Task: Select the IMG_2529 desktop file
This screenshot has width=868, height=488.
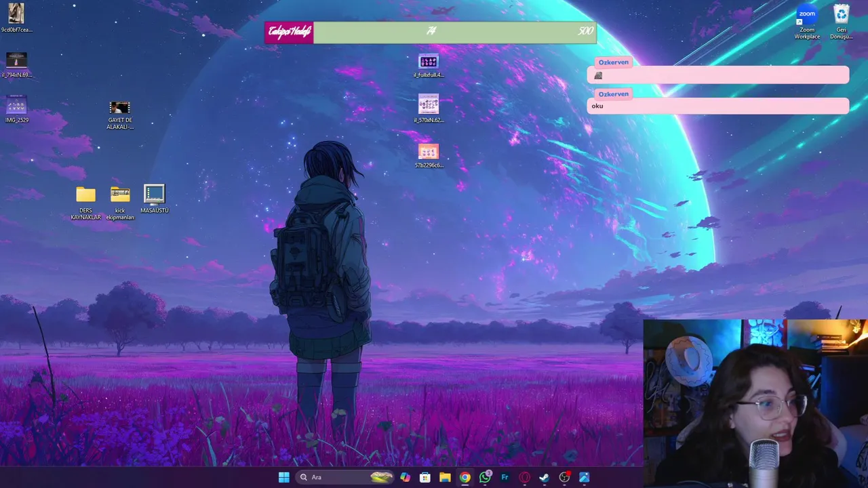Action: pos(16,110)
